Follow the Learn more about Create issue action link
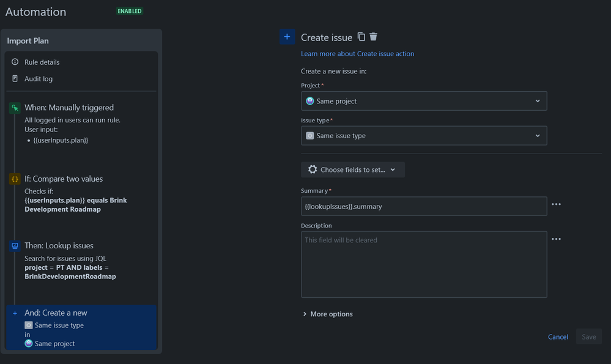The height and width of the screenshot is (364, 611). tap(357, 54)
